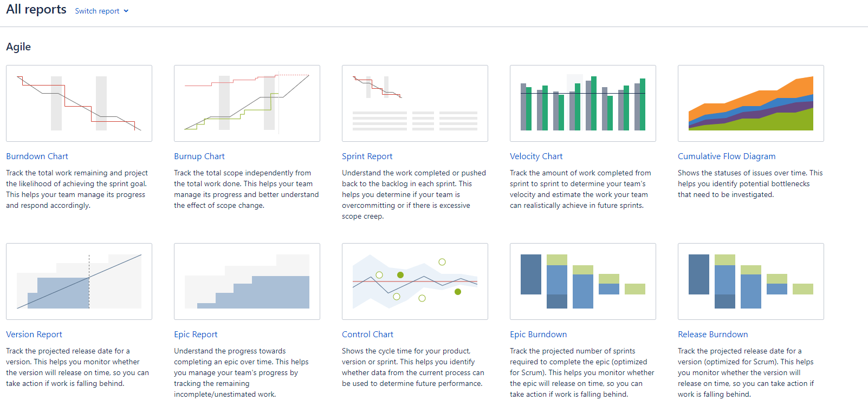Select the Sprint Report preview thumbnail
The width and height of the screenshot is (868, 413).
(415, 103)
